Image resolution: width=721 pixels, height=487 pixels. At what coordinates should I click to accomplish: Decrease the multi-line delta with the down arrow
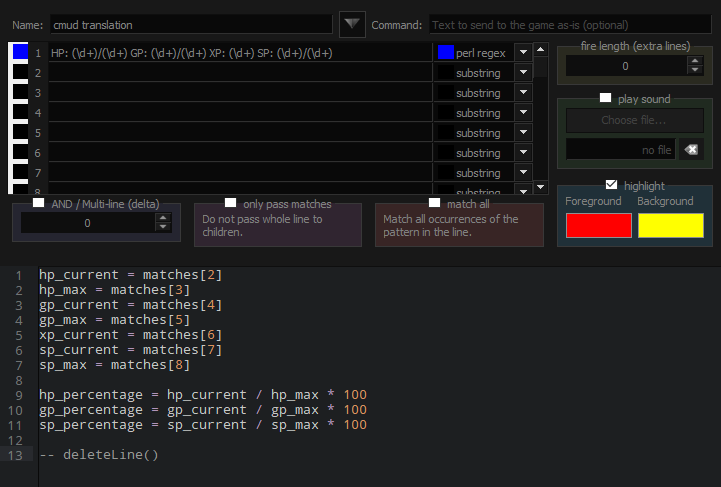click(x=163, y=228)
